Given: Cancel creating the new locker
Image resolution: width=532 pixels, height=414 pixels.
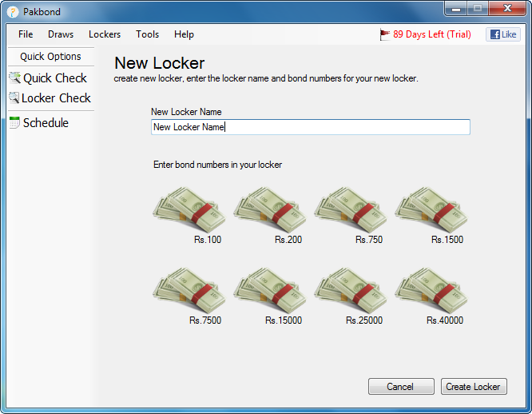Looking at the screenshot, I should 401,387.
